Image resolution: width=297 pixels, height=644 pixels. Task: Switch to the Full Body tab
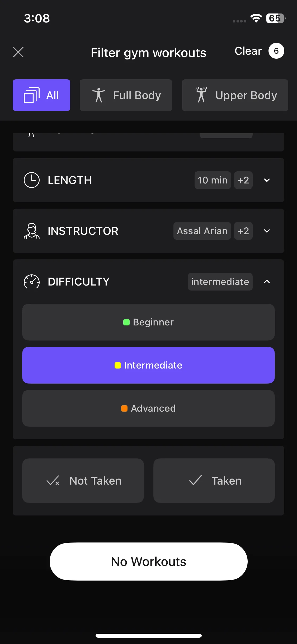(126, 95)
